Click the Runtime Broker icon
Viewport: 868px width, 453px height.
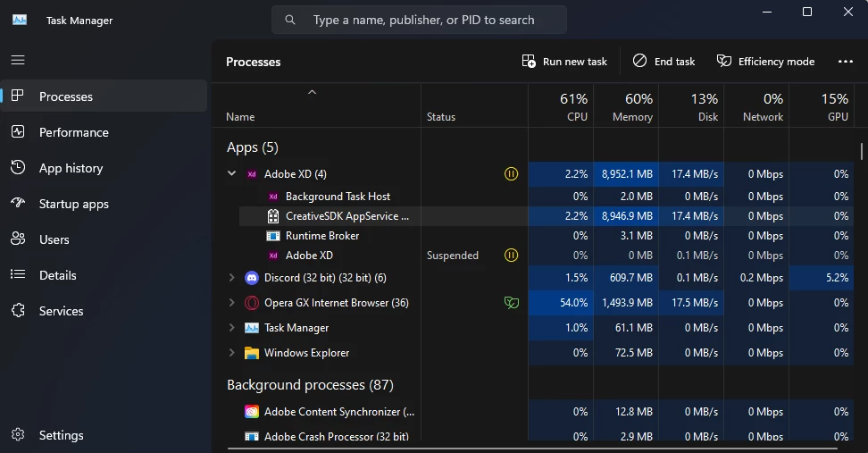click(x=273, y=236)
